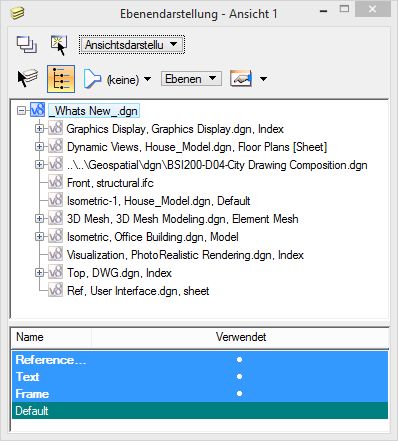Expand the Graphics Display reference node
The height and width of the screenshot is (441, 398).
tap(40, 129)
